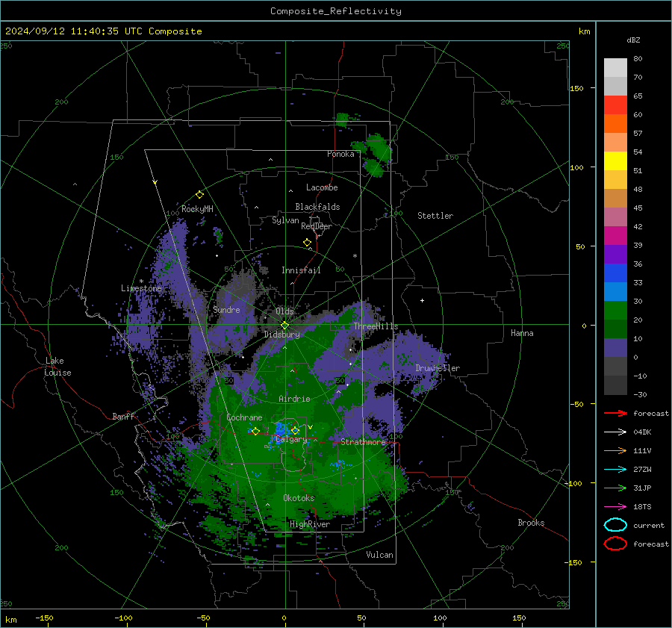This screenshot has height=628, width=672.
Task: Click the magenta 18TS arrow legend icon
Action: [615, 507]
